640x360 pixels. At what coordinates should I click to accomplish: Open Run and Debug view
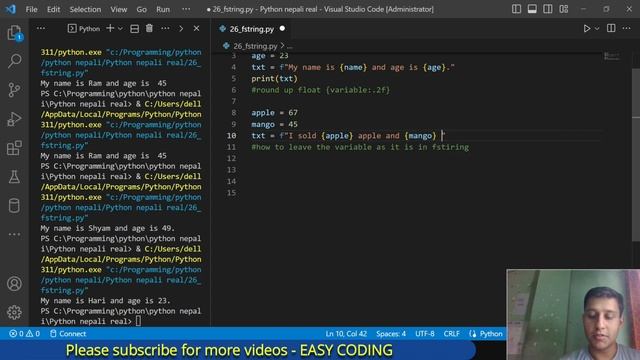pyautogui.click(x=14, y=119)
